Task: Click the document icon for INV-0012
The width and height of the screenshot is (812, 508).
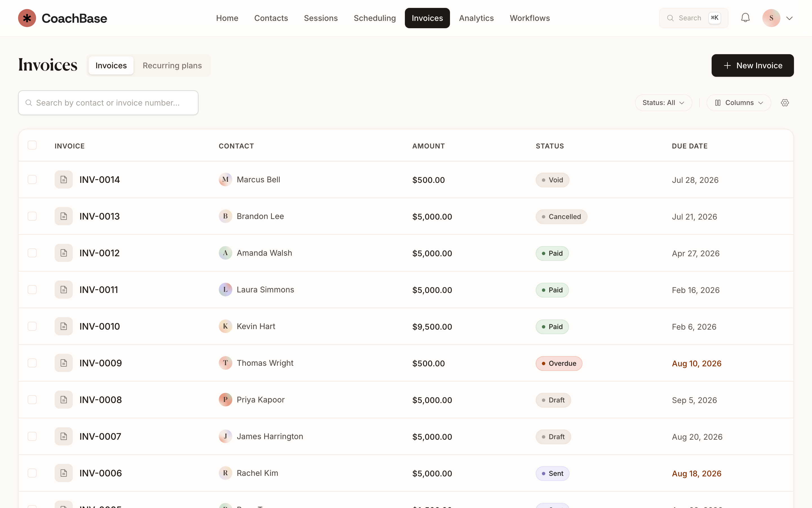Action: click(x=64, y=253)
